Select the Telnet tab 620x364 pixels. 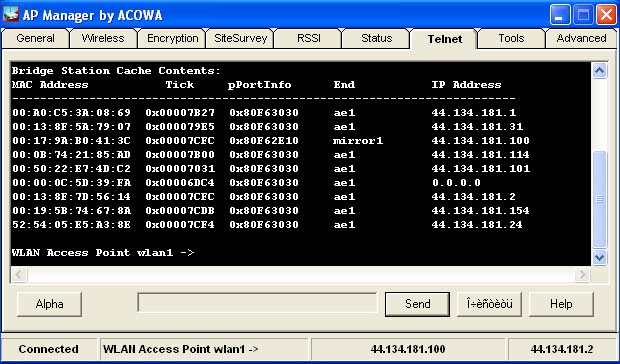444,39
